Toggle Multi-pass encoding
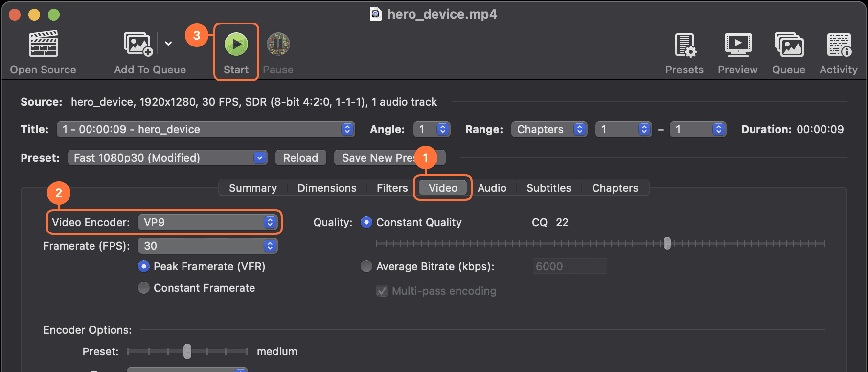This screenshot has width=868, height=372. [x=382, y=291]
